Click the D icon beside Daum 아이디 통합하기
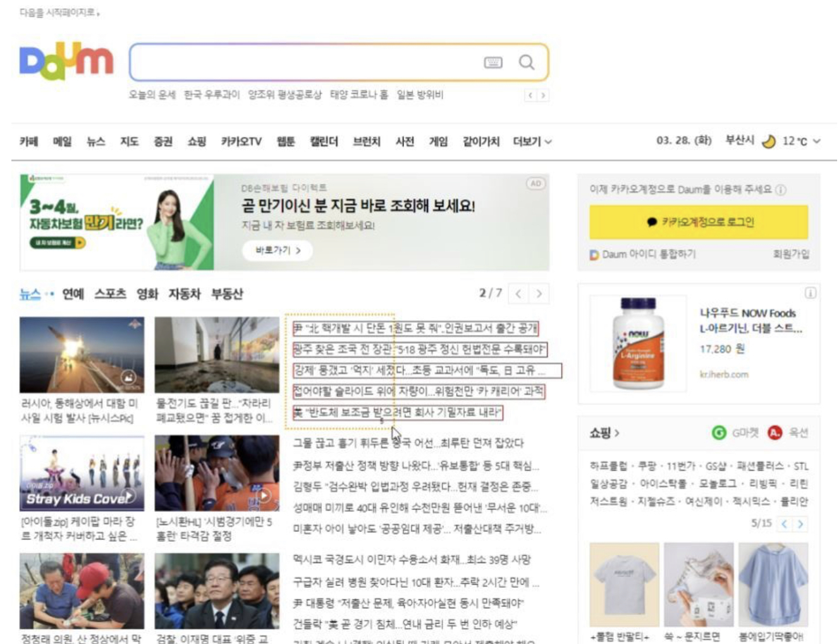 tap(594, 255)
